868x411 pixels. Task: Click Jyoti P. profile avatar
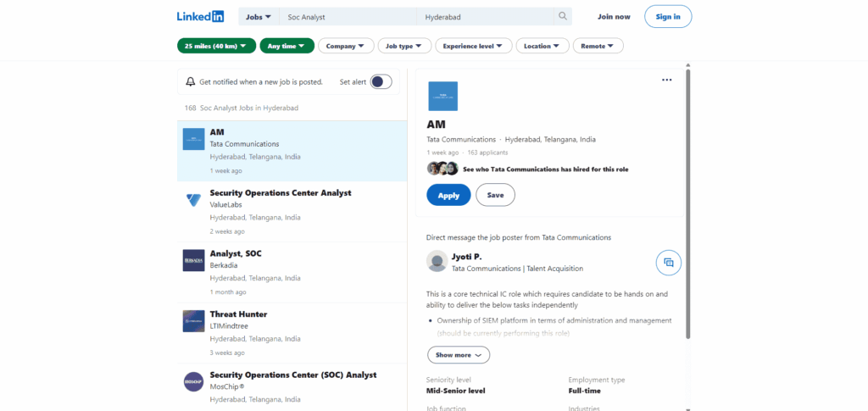tap(437, 261)
